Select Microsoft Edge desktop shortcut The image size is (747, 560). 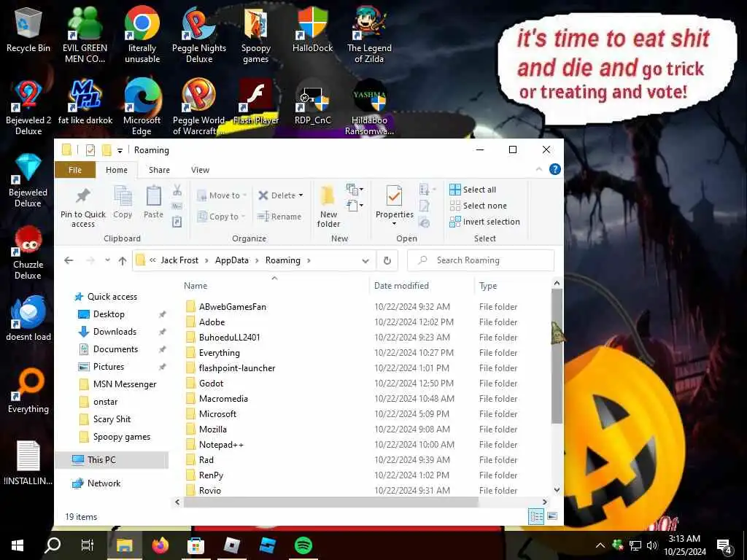pyautogui.click(x=142, y=108)
